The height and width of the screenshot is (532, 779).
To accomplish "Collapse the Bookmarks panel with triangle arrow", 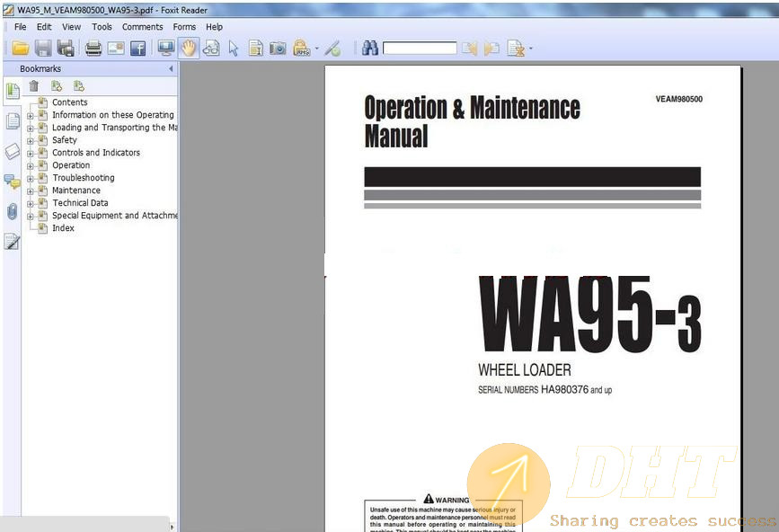I will tap(171, 68).
